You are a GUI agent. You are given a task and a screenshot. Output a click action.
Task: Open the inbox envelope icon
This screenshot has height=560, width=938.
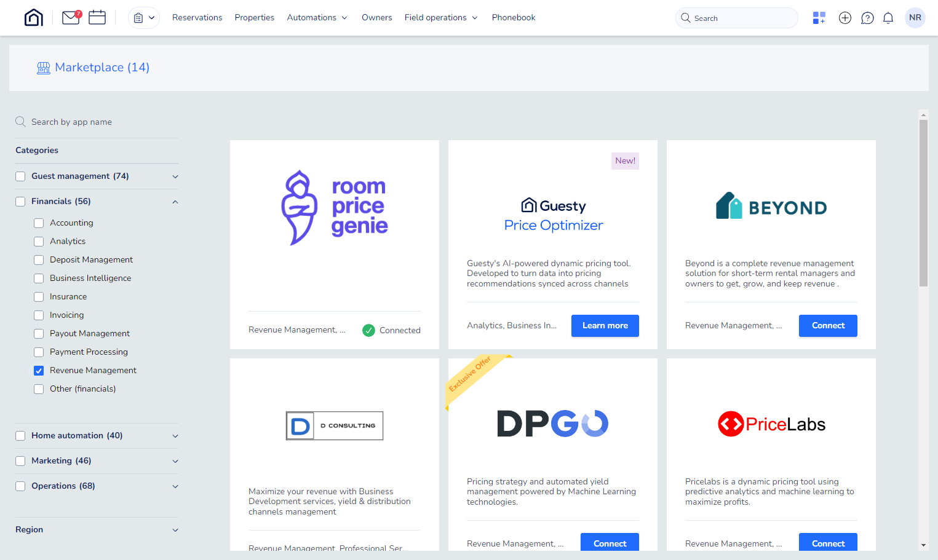tap(71, 18)
